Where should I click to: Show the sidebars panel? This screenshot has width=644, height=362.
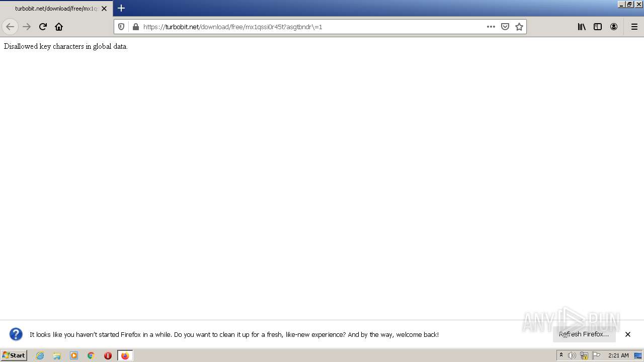(598, 27)
